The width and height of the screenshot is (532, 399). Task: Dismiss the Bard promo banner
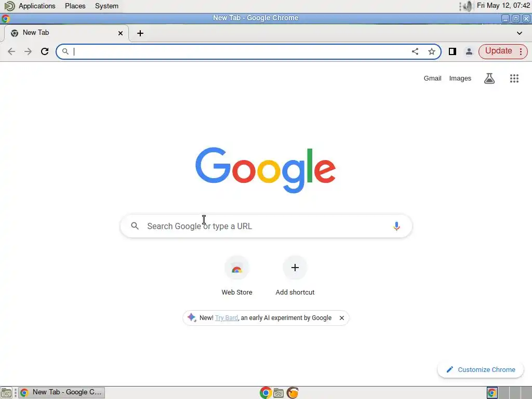pos(342,318)
